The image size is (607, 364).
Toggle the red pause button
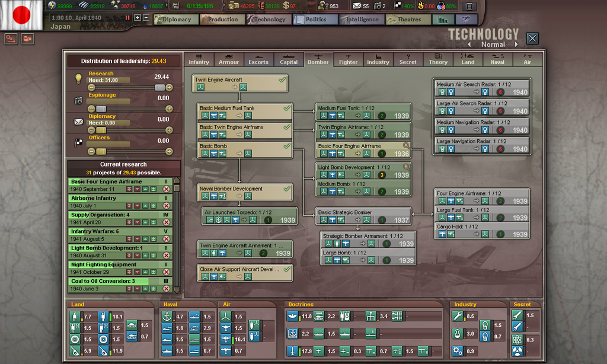[x=127, y=18]
